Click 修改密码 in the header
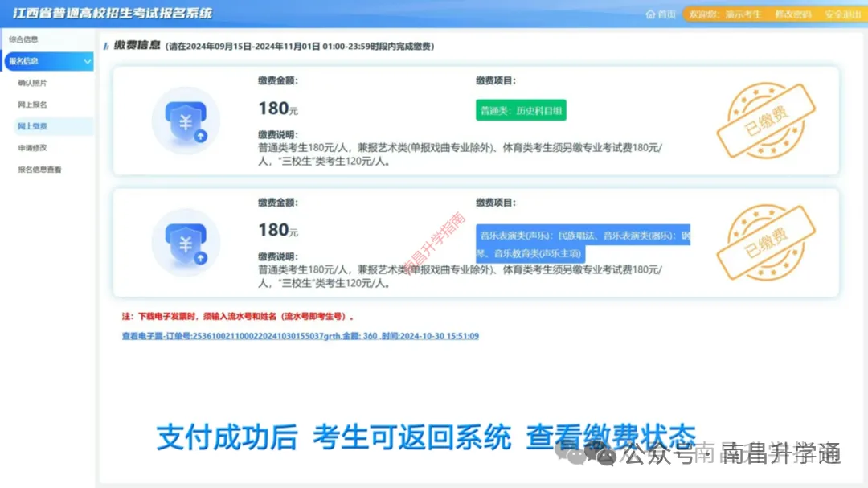Image resolution: width=868 pixels, height=488 pixels. pyautogui.click(x=792, y=14)
